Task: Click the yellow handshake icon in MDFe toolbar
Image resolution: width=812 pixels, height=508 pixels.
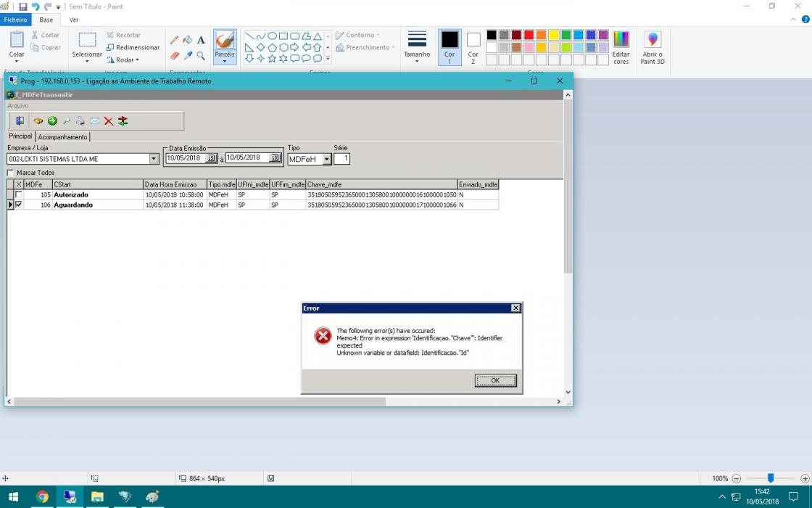Action: point(38,120)
